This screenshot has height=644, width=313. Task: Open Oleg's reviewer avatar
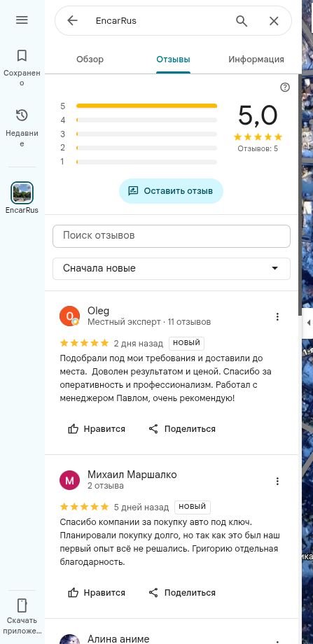70,316
